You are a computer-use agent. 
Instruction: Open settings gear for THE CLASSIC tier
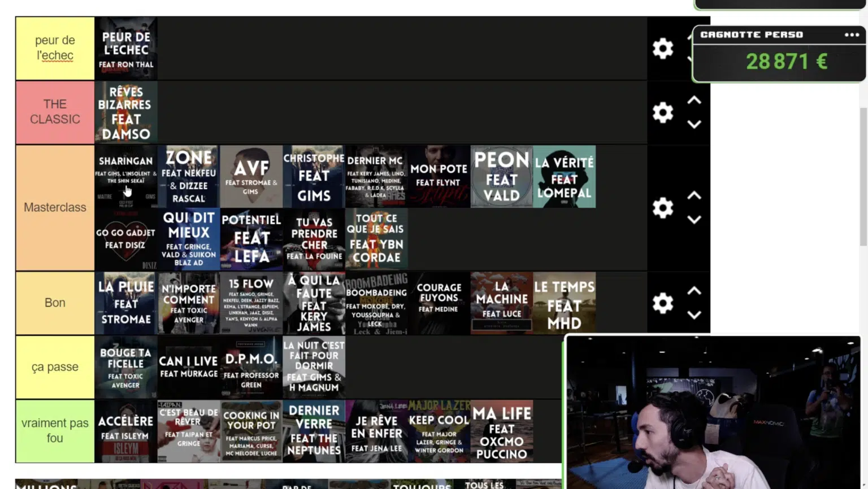662,112
